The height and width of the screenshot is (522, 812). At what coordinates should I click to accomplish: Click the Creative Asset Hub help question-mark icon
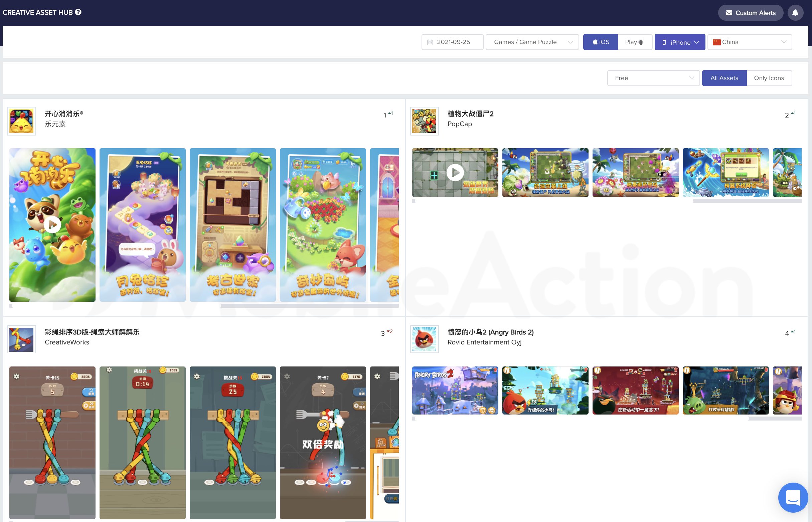coord(78,12)
